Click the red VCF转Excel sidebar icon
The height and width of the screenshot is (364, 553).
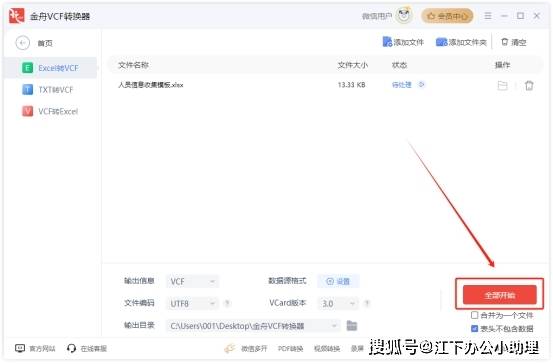[28, 111]
